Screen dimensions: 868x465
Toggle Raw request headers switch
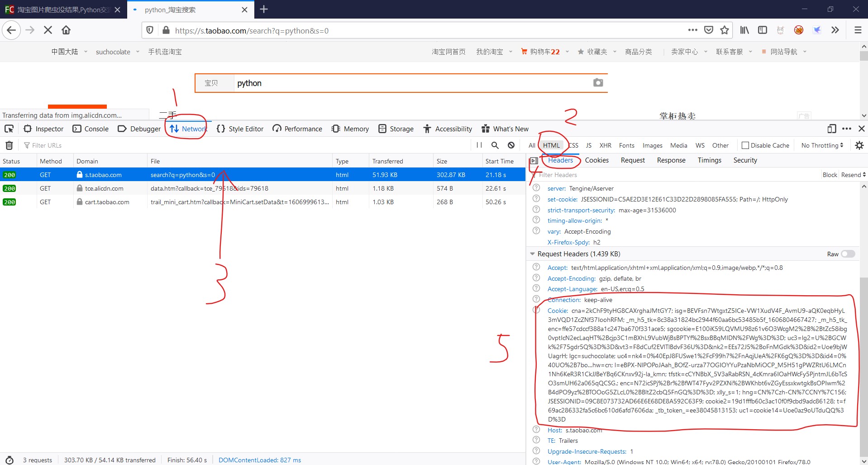click(848, 254)
